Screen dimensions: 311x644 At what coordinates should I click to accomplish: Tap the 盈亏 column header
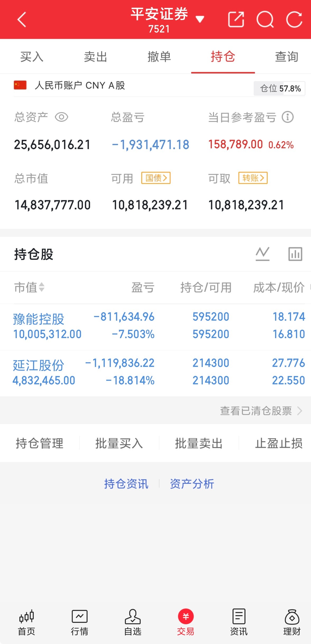tap(143, 287)
